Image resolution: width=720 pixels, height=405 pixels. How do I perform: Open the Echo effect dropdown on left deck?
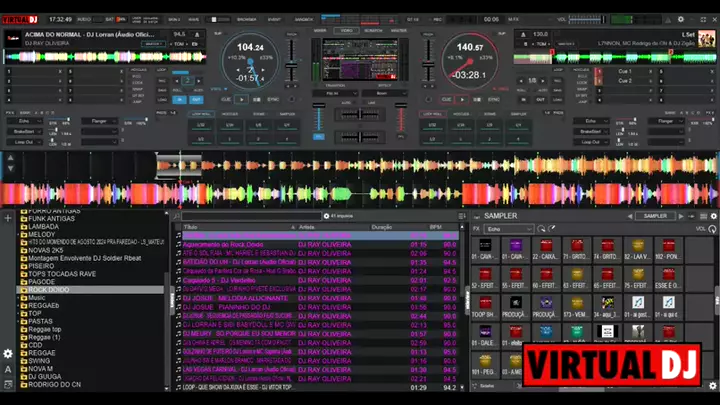click(25, 121)
